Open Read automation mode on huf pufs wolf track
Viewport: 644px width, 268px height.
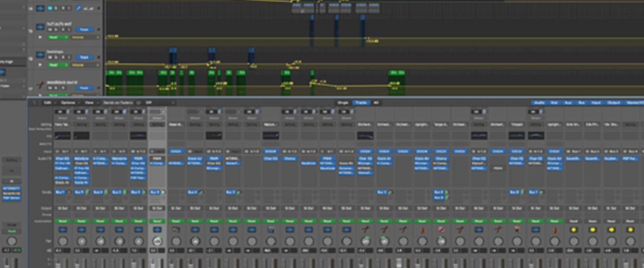[58, 37]
